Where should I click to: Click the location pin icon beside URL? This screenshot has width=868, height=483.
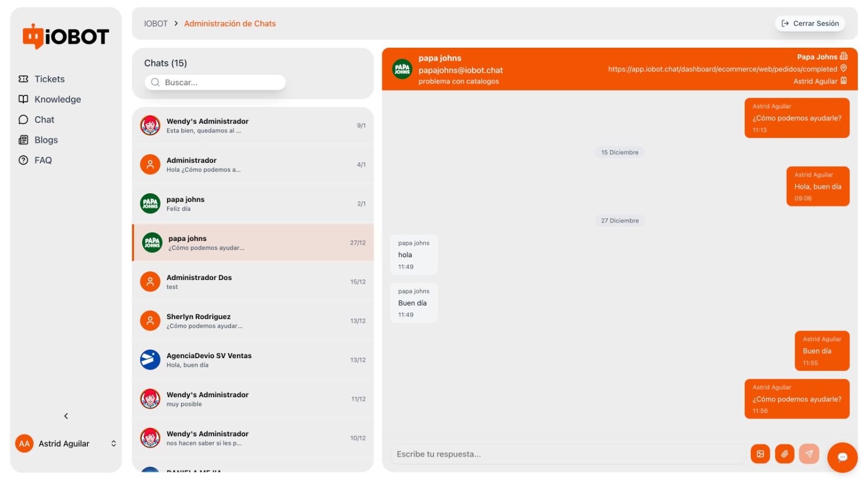point(844,68)
